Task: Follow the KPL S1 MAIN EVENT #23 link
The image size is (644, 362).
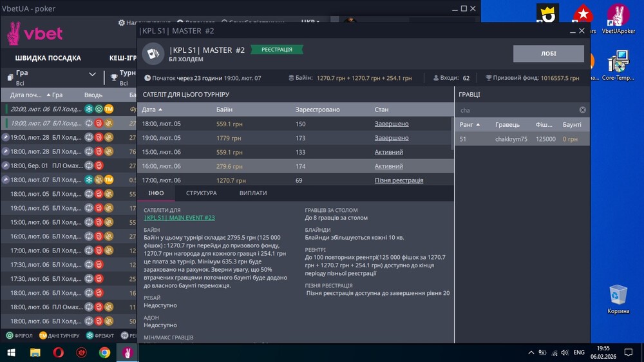Action: (179, 218)
